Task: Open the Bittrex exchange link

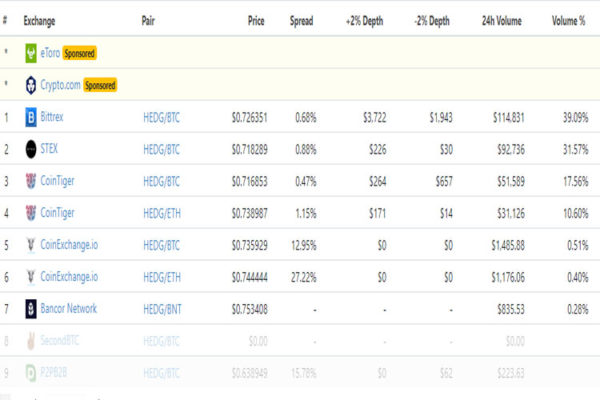Action: (52, 117)
